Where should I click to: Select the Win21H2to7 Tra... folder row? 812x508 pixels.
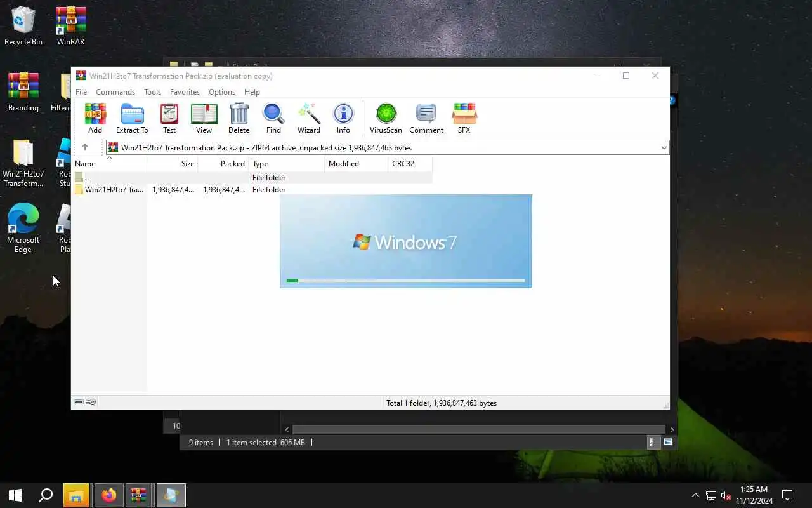coord(252,189)
